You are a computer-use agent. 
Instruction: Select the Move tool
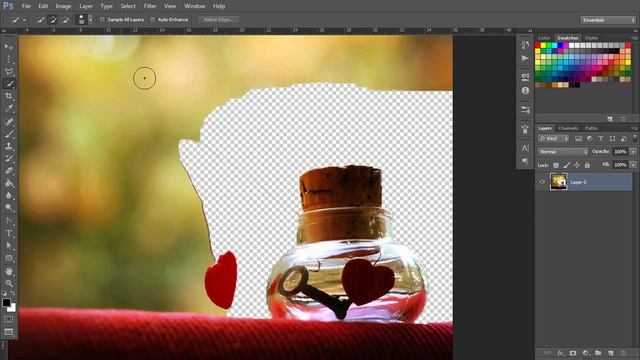point(9,47)
